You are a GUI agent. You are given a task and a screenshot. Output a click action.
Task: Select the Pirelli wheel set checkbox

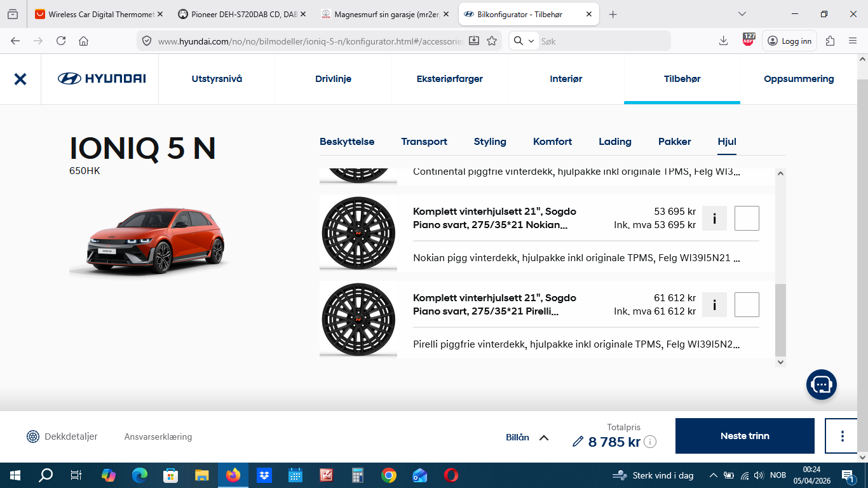(x=747, y=304)
